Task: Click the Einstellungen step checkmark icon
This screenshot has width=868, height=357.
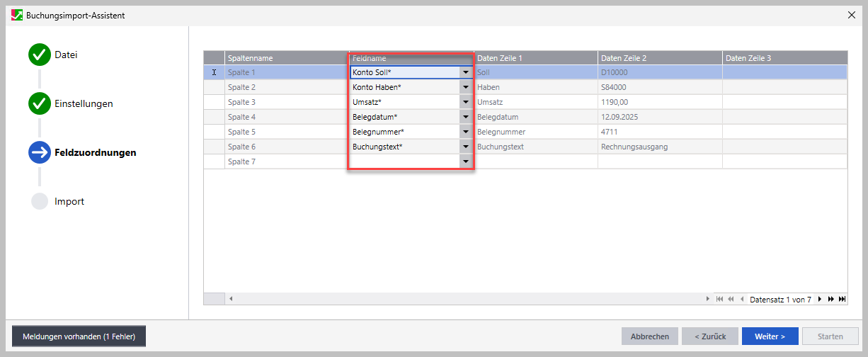Action: (x=40, y=104)
